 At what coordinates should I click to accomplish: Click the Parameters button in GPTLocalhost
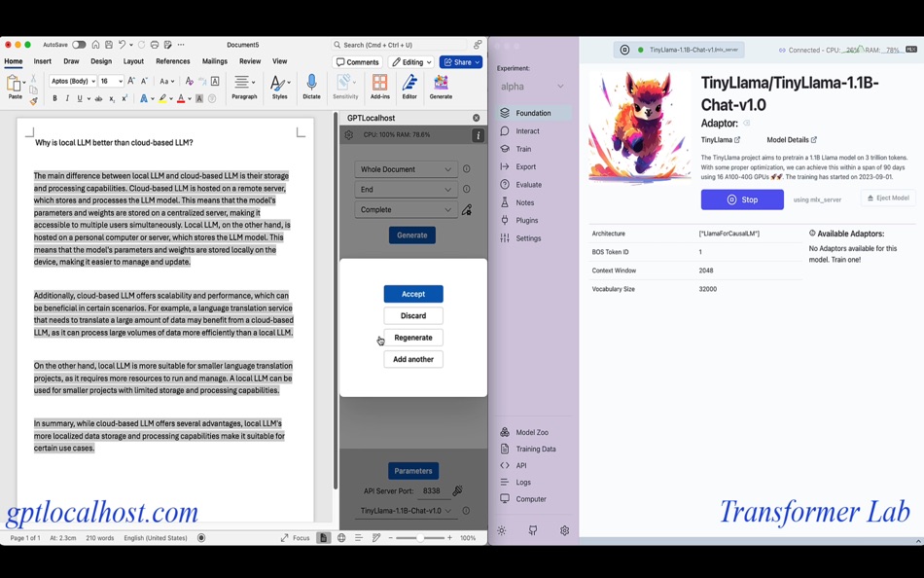coord(413,471)
